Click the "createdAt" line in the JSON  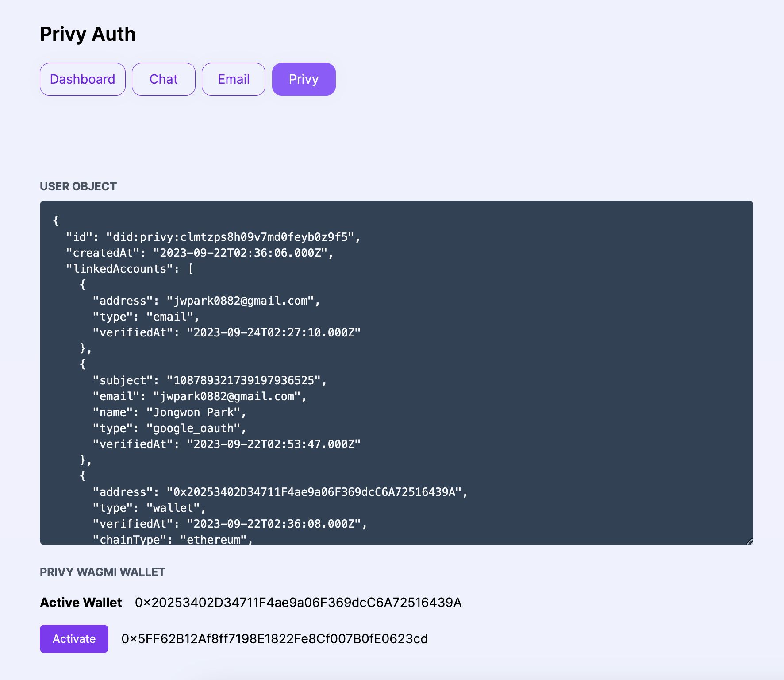[x=200, y=253]
